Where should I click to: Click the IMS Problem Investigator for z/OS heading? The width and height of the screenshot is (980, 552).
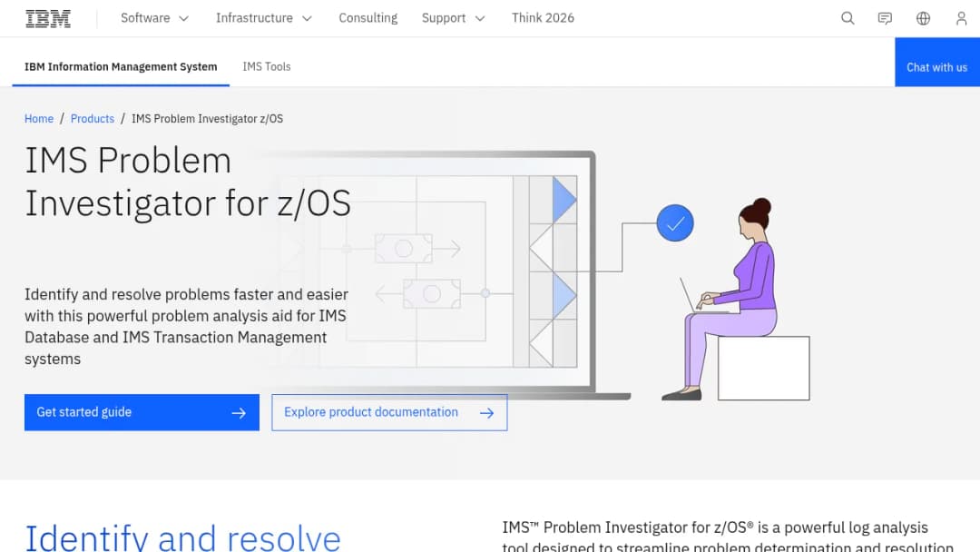coord(188,182)
